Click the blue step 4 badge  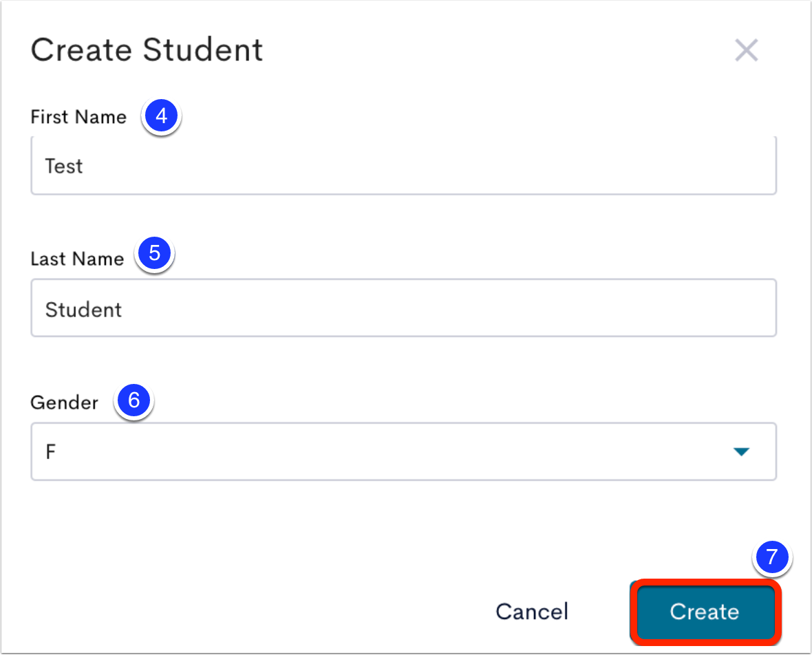click(x=161, y=116)
